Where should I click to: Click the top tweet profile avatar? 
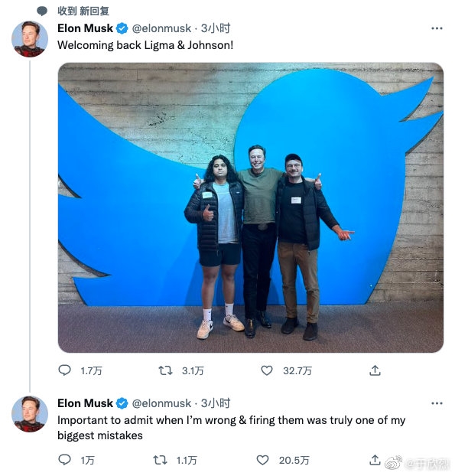[x=30, y=39]
